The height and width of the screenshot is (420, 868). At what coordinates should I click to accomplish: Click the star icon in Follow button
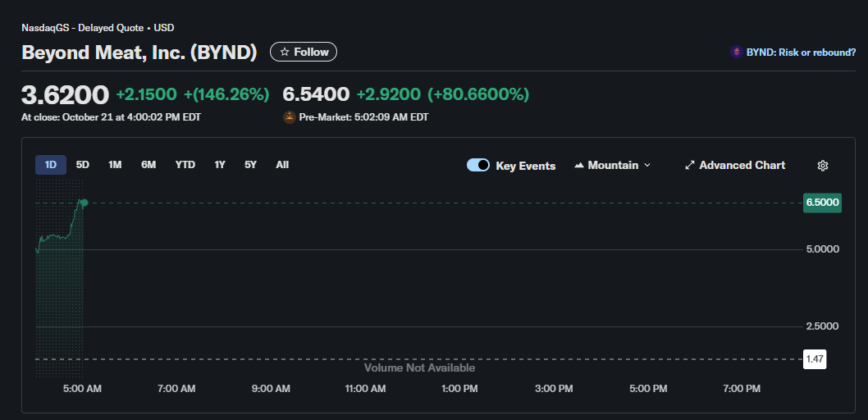(285, 52)
